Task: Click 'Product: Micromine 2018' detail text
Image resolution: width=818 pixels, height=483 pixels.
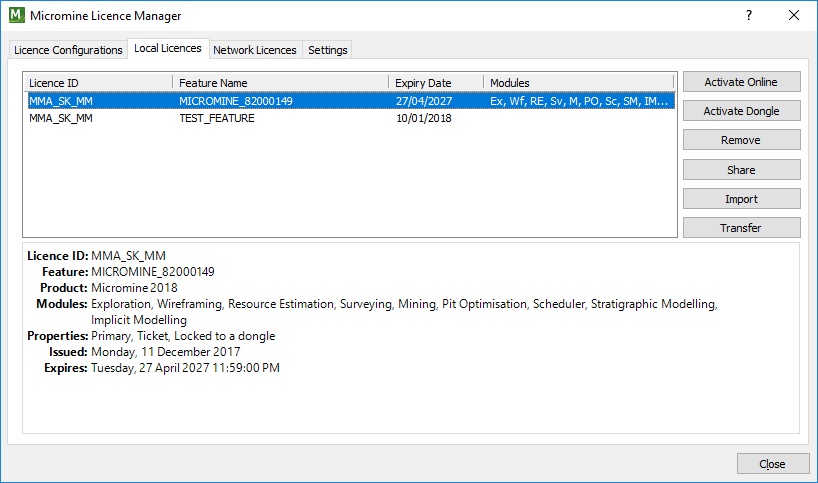Action: tap(109, 288)
